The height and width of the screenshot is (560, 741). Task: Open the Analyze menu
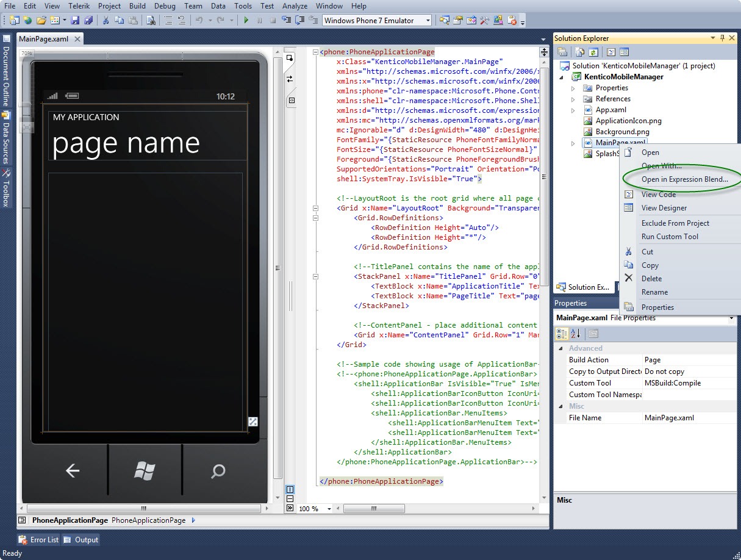pos(295,6)
